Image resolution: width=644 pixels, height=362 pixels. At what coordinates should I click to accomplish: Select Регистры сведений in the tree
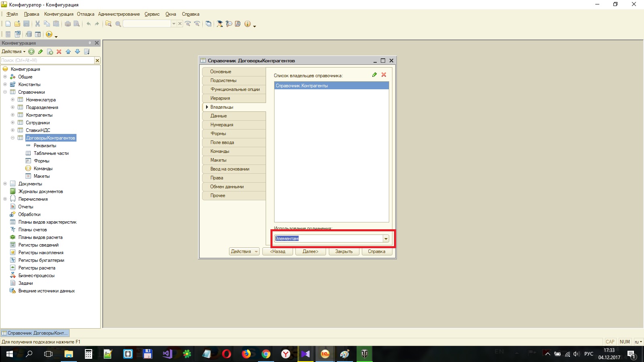[x=38, y=245]
